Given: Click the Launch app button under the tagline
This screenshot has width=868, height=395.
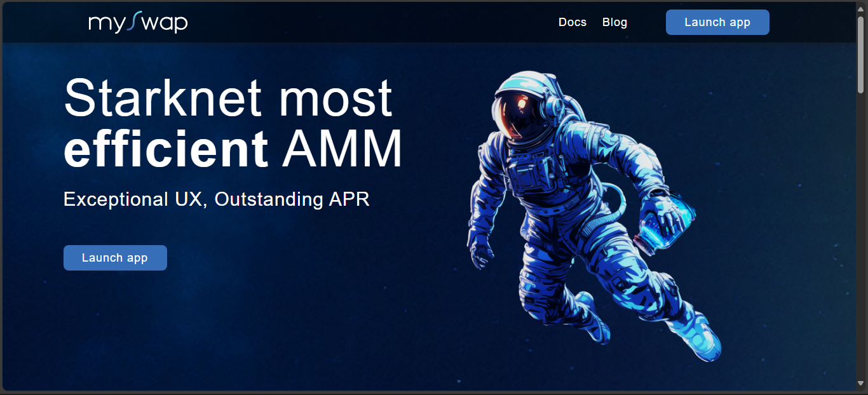Looking at the screenshot, I should tap(115, 258).
